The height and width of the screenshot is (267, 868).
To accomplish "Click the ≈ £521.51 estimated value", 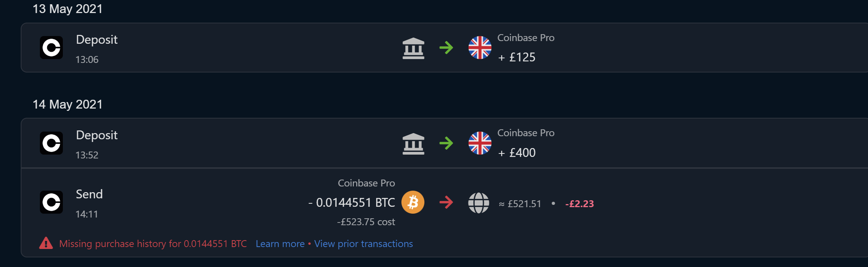I will point(519,204).
